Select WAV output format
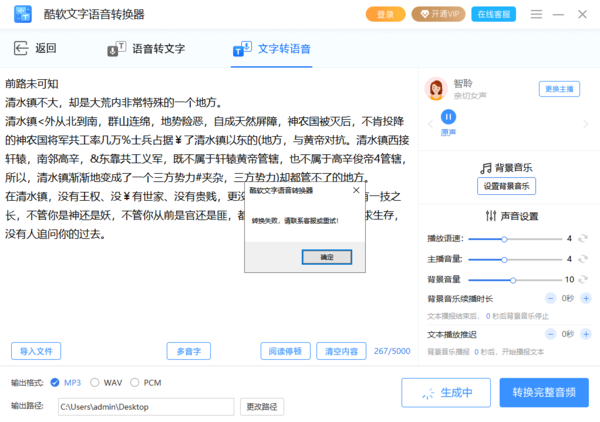Image resolution: width=600 pixels, height=422 pixels. pos(95,382)
